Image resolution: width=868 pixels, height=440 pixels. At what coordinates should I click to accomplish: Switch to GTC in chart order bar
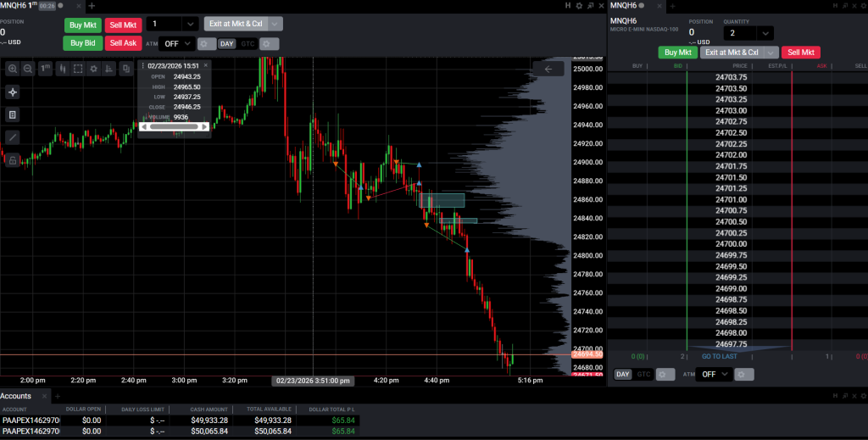[x=247, y=43]
